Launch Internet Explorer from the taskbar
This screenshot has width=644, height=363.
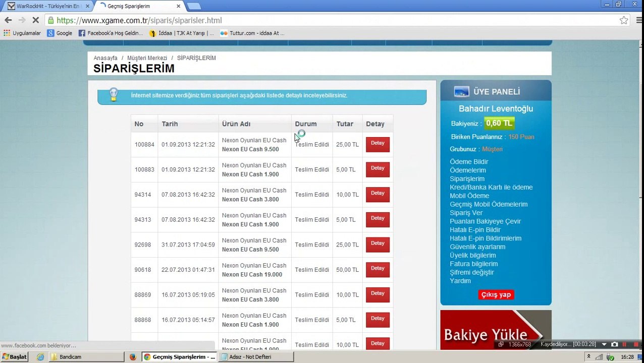(x=40, y=357)
